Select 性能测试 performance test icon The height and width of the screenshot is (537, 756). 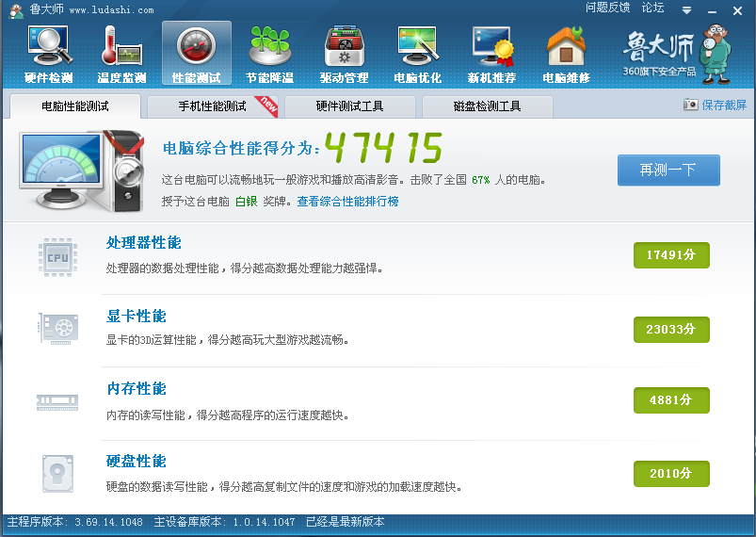196,54
